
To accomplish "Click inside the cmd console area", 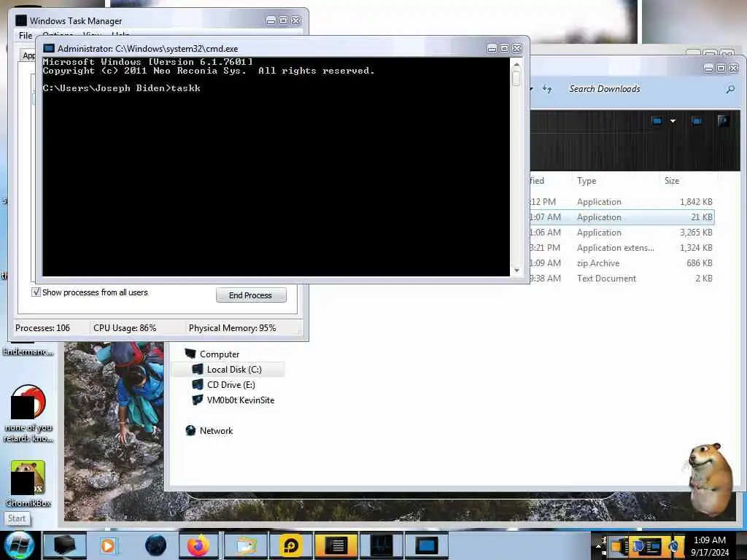I will tap(276, 167).
